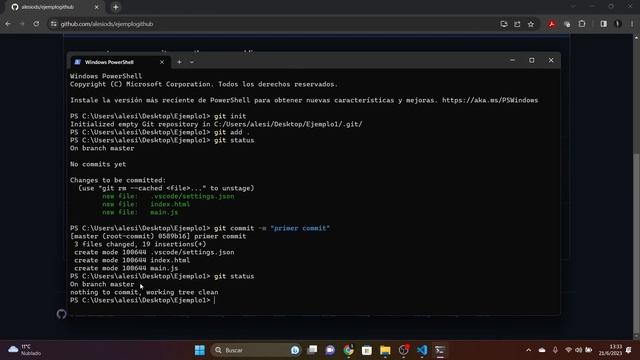Open Chrome's three-dot menu
Viewport: 640px width, 360px height.
631,24
